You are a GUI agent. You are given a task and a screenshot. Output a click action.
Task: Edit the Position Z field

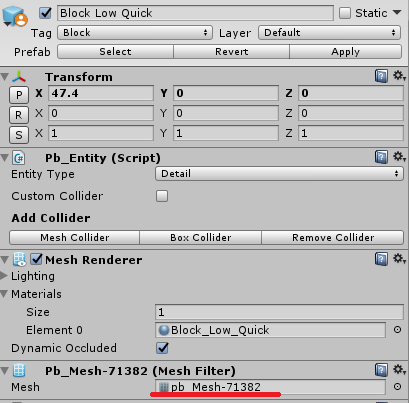[x=351, y=93]
